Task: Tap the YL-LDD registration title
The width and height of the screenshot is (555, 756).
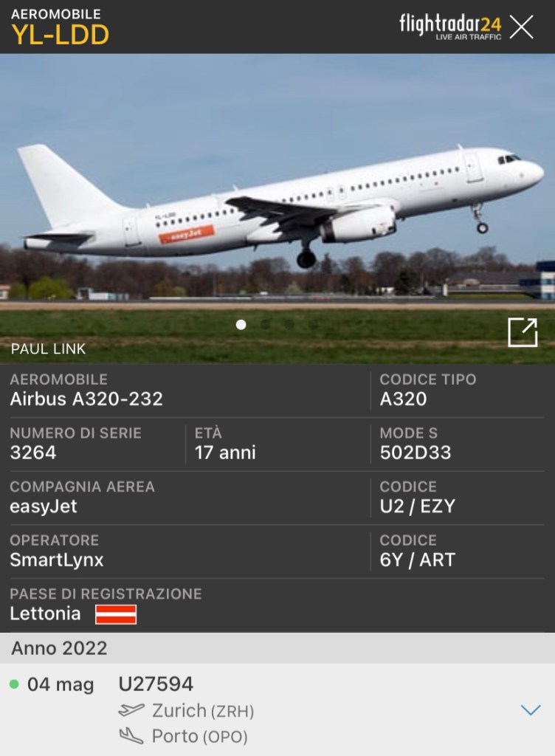Action: click(x=61, y=35)
